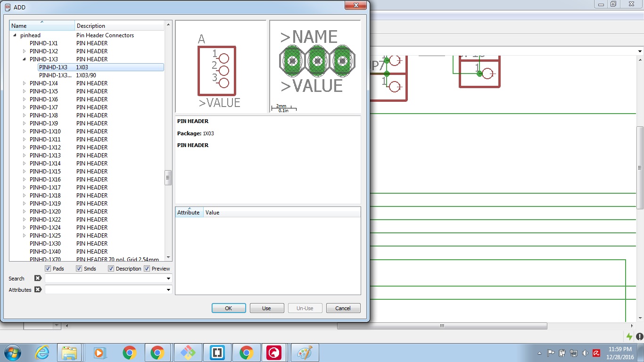Select the PINHD-1X40 row
The width and height of the screenshot is (644, 362).
(x=87, y=252)
